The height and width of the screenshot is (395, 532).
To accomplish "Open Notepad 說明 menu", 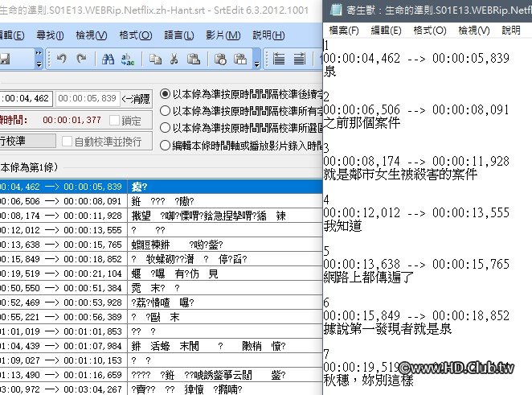I will pyautogui.click(x=511, y=31).
